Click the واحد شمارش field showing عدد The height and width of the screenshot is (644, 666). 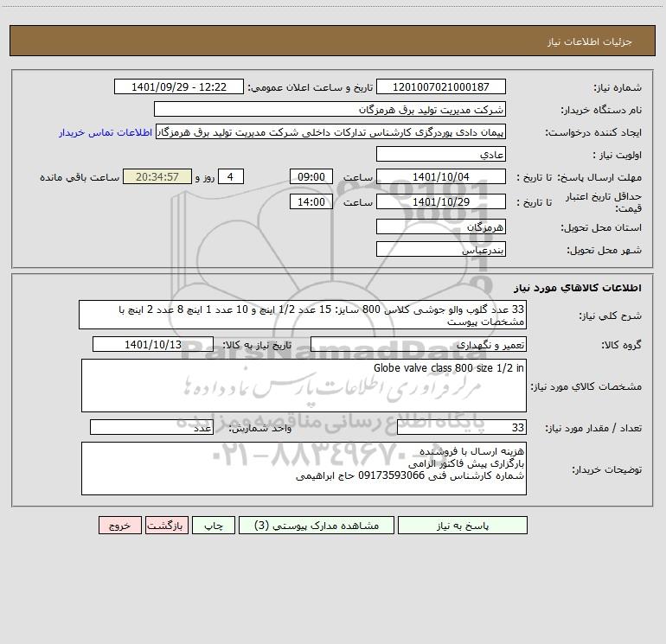pos(151,427)
